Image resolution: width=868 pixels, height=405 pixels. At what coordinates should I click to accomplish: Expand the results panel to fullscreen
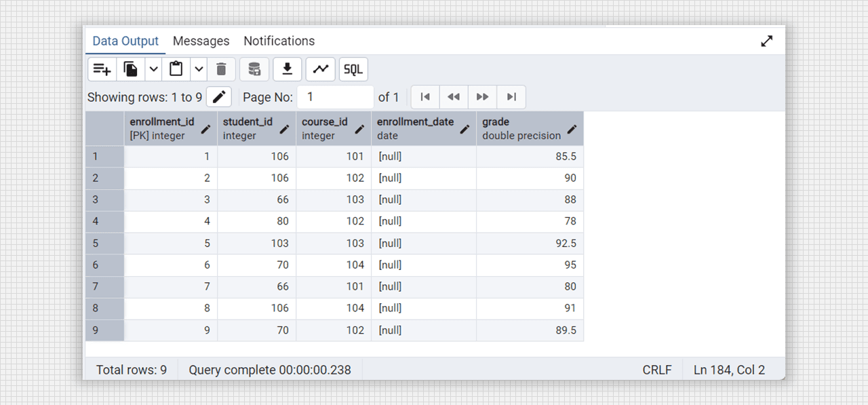767,41
